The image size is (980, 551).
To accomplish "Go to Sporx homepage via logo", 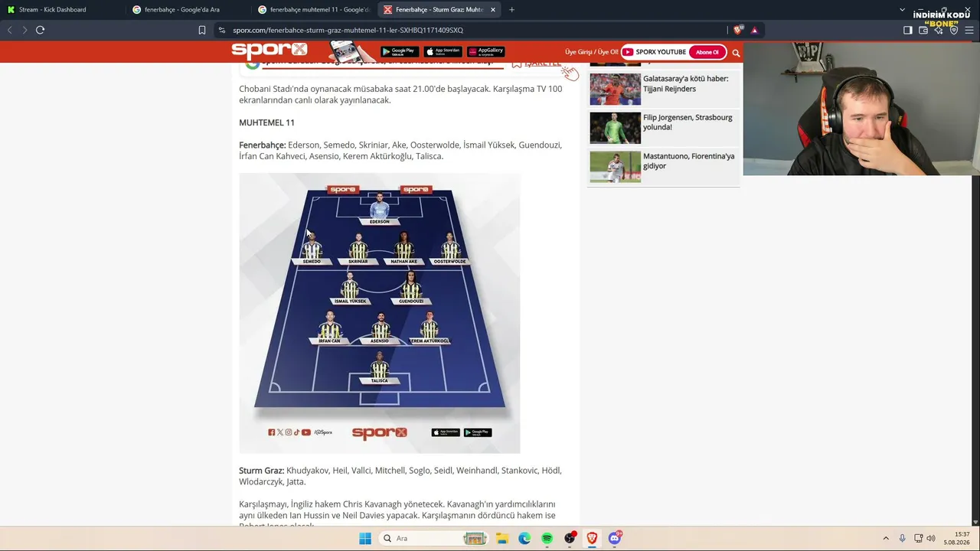I will (x=269, y=51).
